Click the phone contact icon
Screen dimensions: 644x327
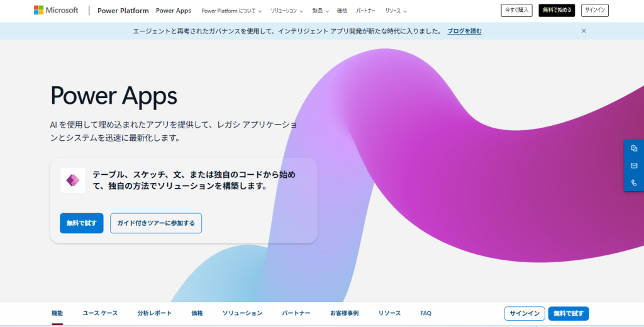(634, 183)
